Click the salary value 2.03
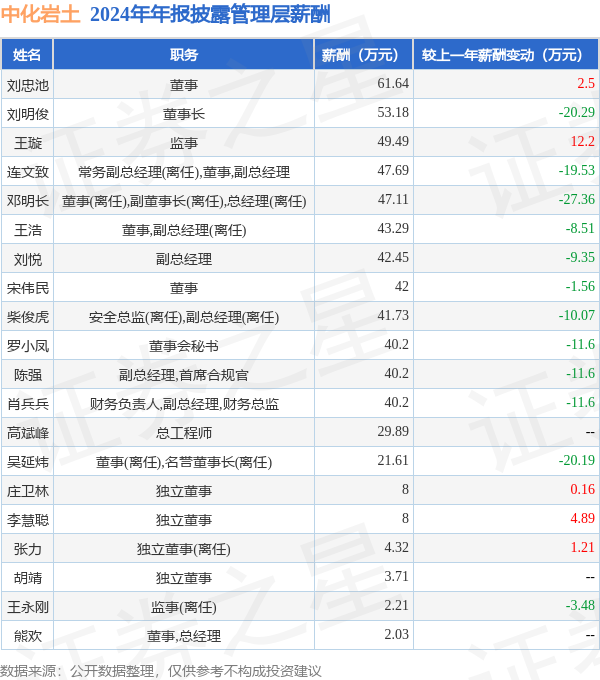This screenshot has height=680, width=600. (x=396, y=634)
